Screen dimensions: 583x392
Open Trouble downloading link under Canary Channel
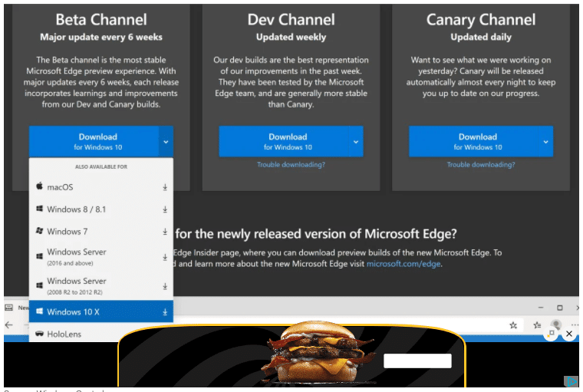(x=481, y=164)
